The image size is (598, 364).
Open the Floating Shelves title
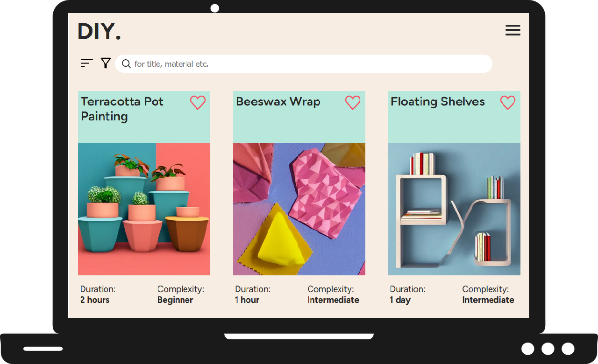click(x=438, y=102)
